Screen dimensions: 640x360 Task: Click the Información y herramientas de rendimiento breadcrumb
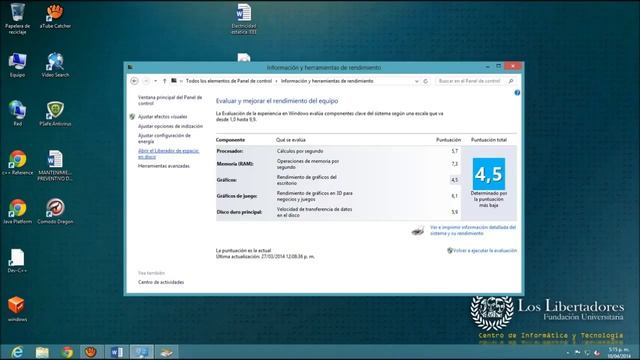point(327,81)
